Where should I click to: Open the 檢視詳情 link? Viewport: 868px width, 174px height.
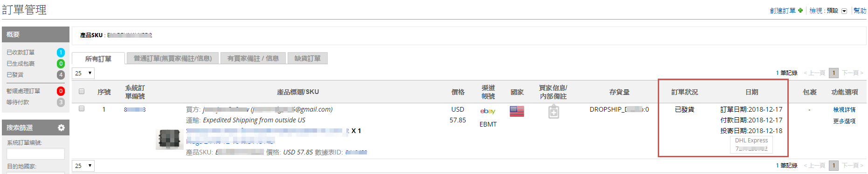click(844, 110)
